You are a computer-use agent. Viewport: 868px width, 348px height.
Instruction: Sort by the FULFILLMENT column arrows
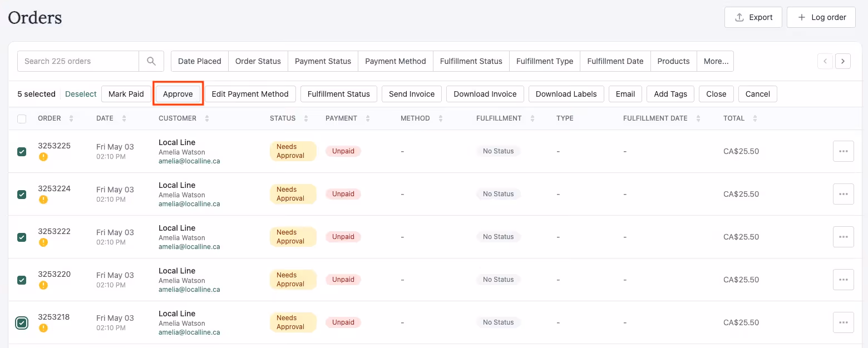click(532, 118)
